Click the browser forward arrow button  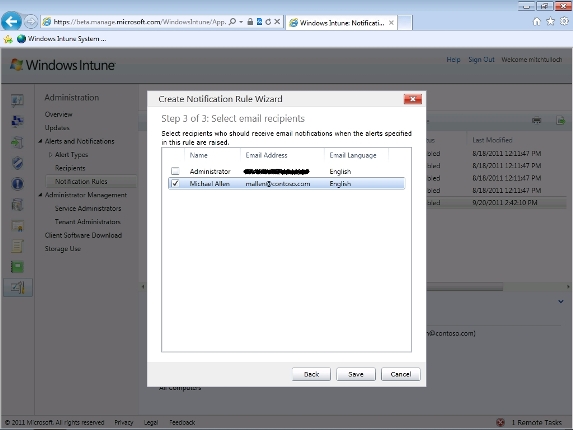click(31, 22)
